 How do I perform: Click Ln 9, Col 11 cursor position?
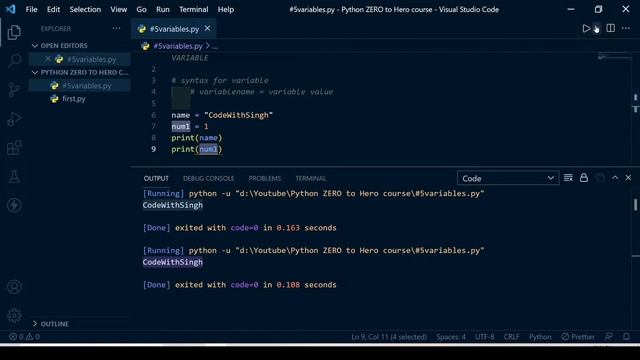pyautogui.click(x=389, y=337)
